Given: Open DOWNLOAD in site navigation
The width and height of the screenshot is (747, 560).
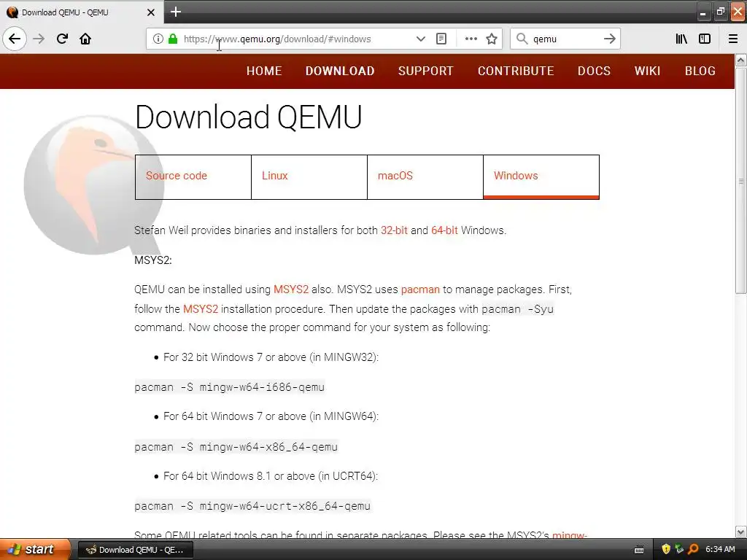Looking at the screenshot, I should click(x=340, y=71).
